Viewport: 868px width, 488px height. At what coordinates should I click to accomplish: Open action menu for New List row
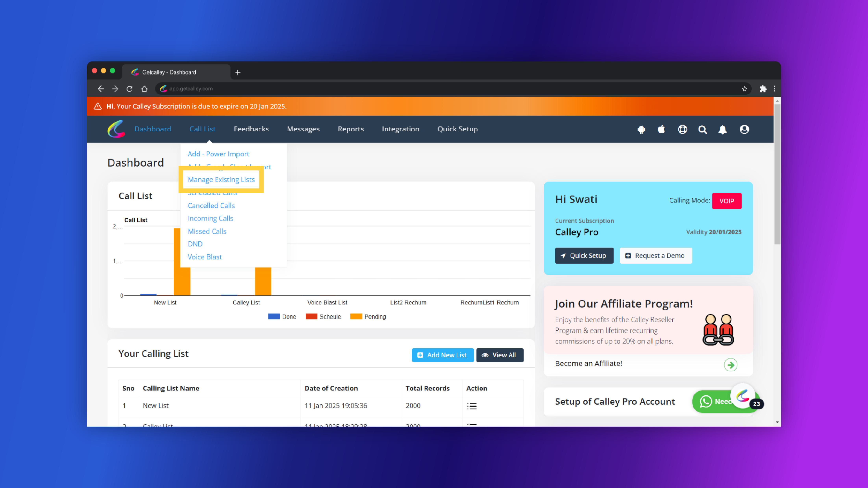tap(472, 406)
